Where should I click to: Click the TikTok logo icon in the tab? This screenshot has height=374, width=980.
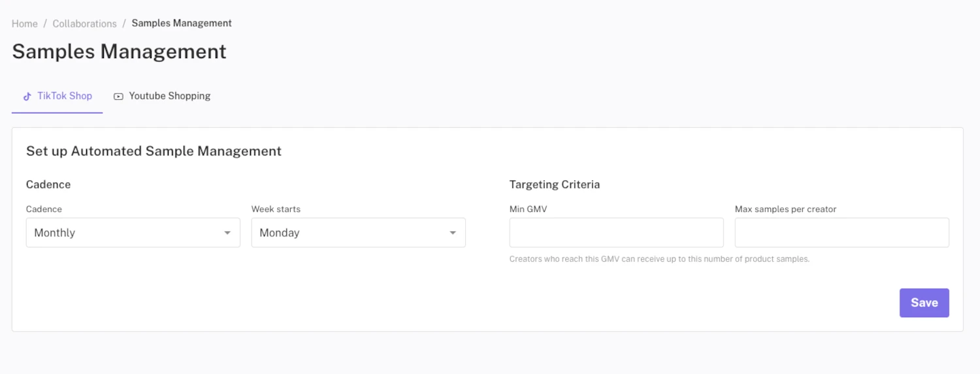pyautogui.click(x=27, y=96)
